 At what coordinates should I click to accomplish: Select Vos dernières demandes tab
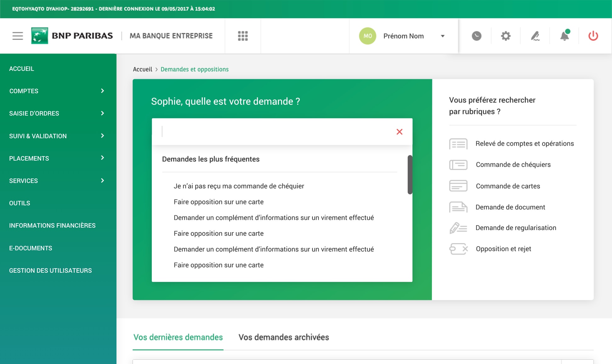click(178, 337)
